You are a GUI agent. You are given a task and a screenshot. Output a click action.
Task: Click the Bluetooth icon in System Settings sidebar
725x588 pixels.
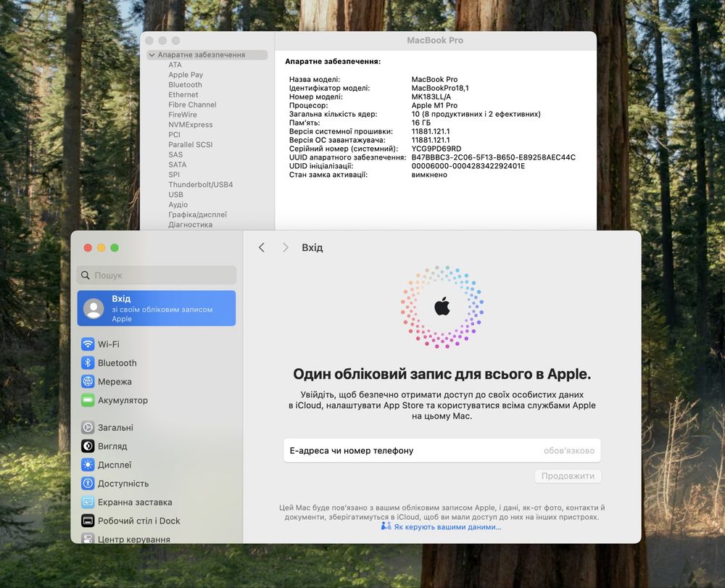pyautogui.click(x=88, y=363)
